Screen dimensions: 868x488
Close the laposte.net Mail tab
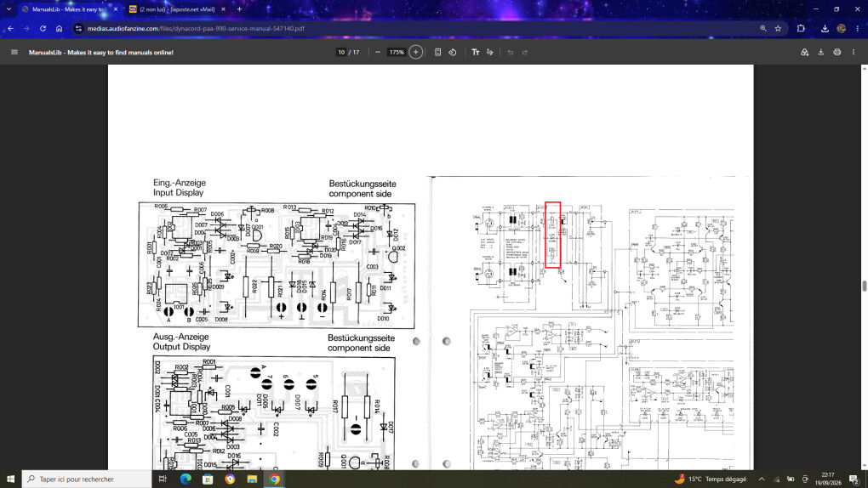[x=223, y=9]
